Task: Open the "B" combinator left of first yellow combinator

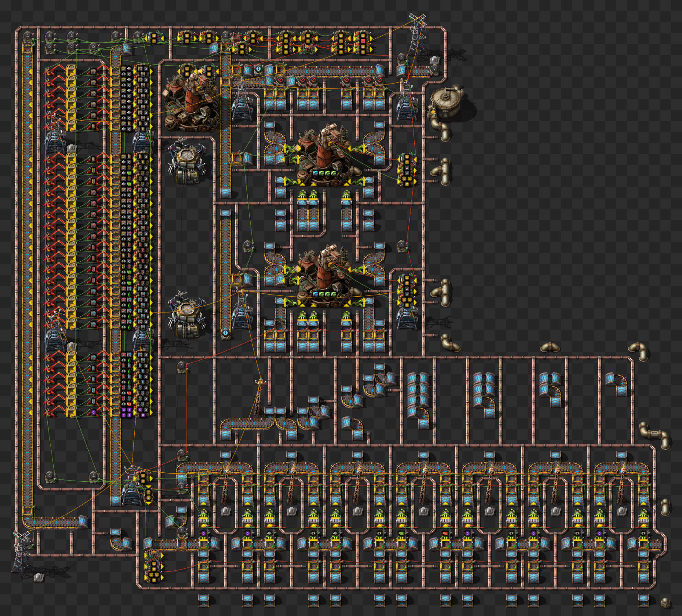Action: coord(137,37)
